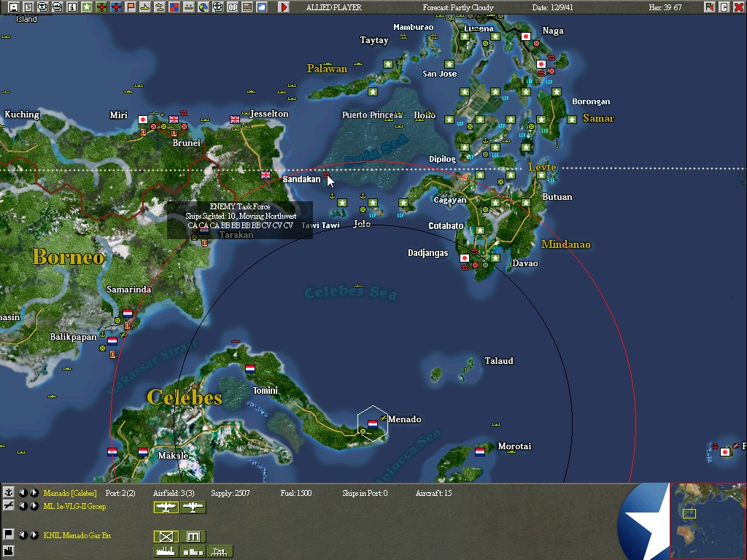Select the Menado base hex on map
The width and height of the screenshot is (747, 560).
coord(373,424)
